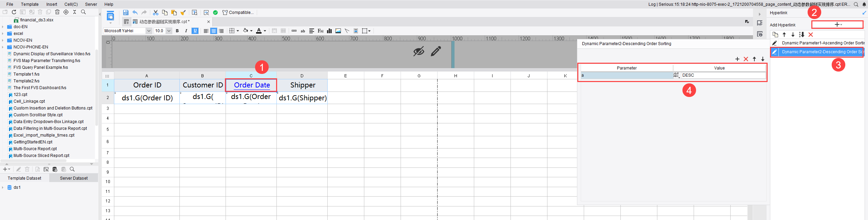Click the pencil edit icon in the gray parameter pane
This screenshot has width=868, height=220.
coord(436,51)
